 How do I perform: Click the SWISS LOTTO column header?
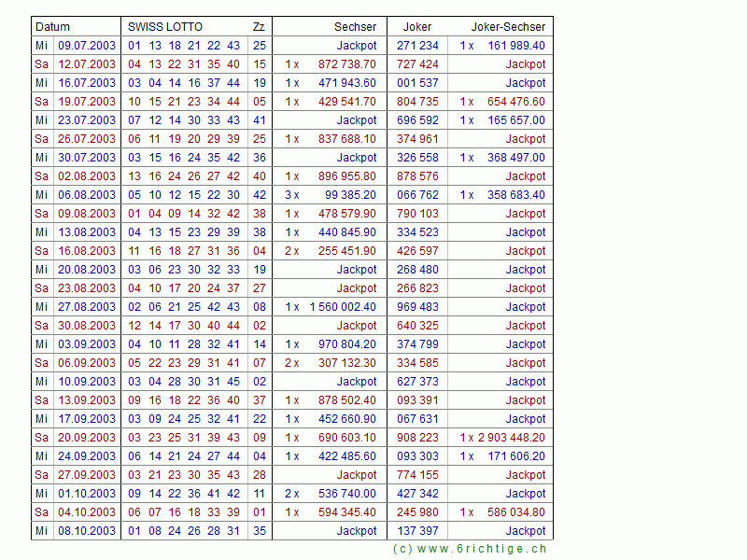pos(165,27)
